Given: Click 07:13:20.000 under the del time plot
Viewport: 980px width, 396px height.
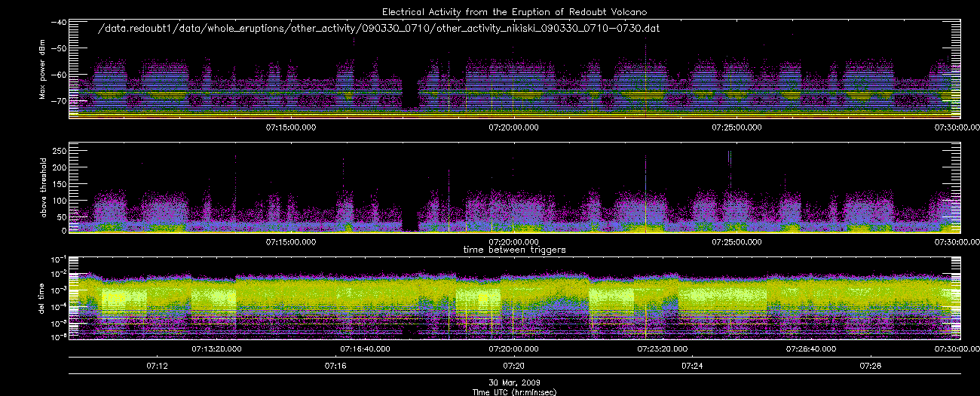Looking at the screenshot, I should [217, 349].
